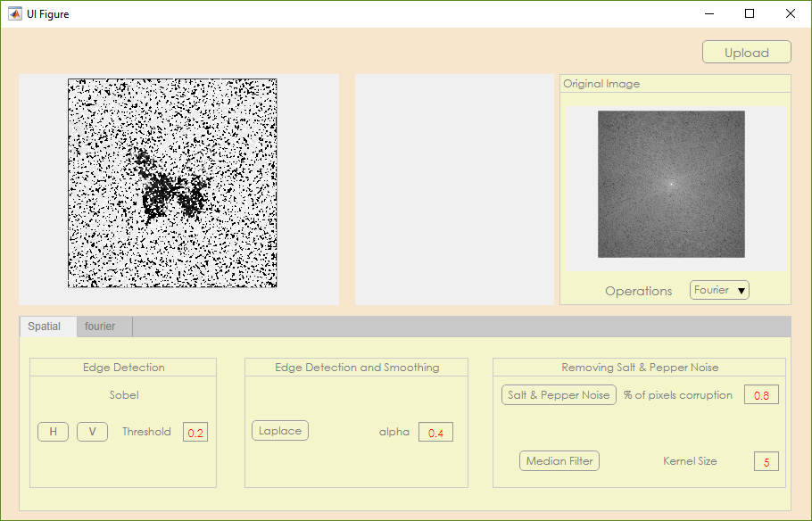Click '% of pixels corruption' label

tap(678, 394)
